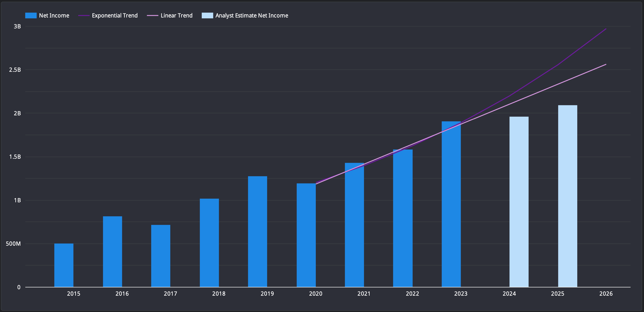Select the 2016 Net Income bar

[x=112, y=251]
